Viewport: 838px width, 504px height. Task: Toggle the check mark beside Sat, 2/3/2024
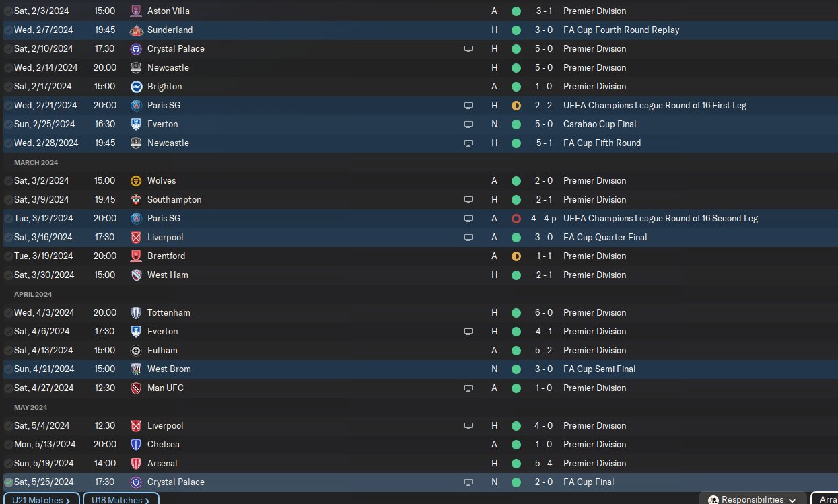point(8,11)
